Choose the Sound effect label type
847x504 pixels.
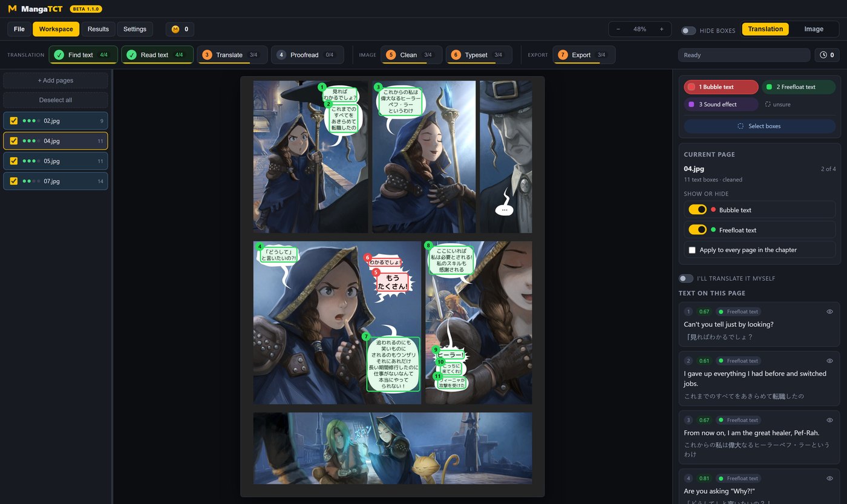coord(721,104)
